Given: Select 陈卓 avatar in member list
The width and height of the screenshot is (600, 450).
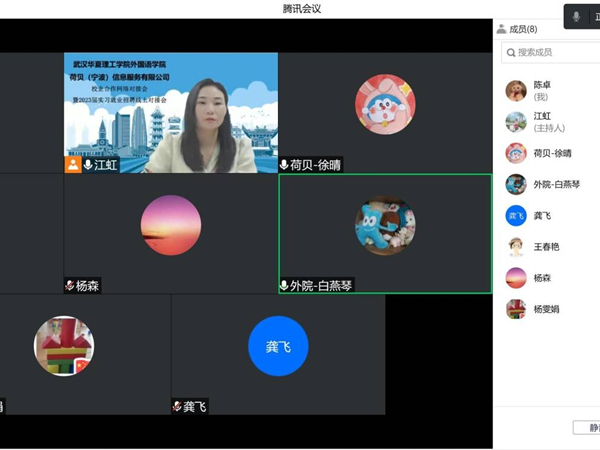Looking at the screenshot, I should [516, 91].
